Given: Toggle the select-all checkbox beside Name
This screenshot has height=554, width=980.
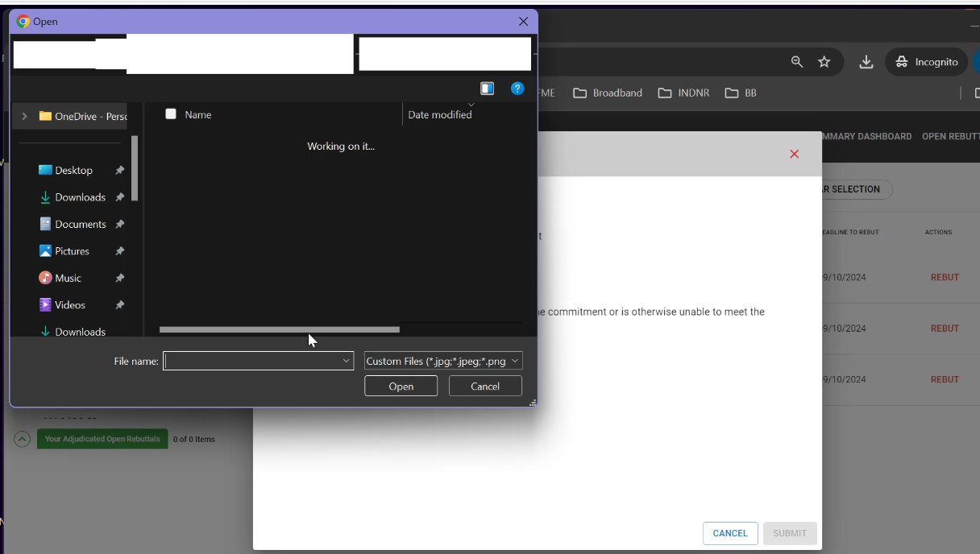Looking at the screenshot, I should point(171,114).
